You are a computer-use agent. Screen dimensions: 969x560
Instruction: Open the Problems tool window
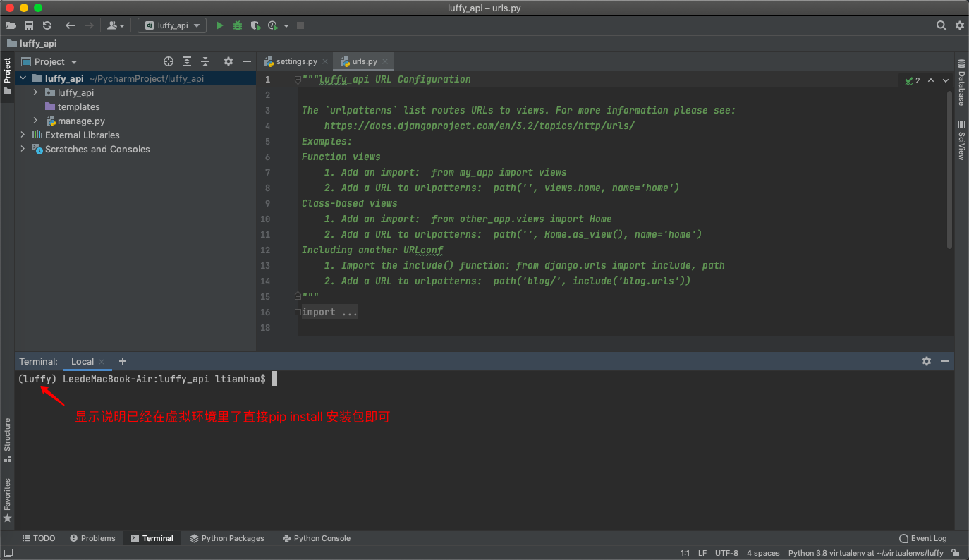[92, 538]
